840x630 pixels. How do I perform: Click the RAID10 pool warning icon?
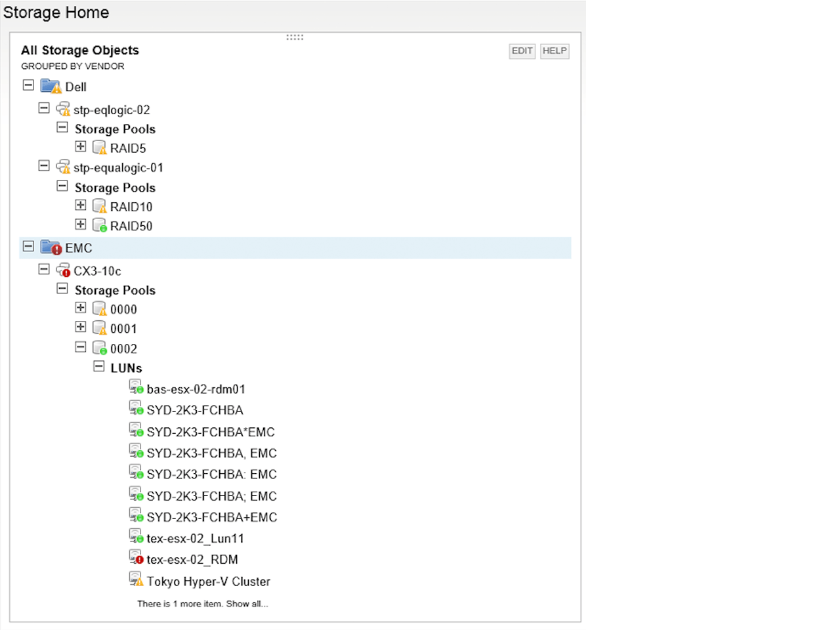(x=100, y=207)
